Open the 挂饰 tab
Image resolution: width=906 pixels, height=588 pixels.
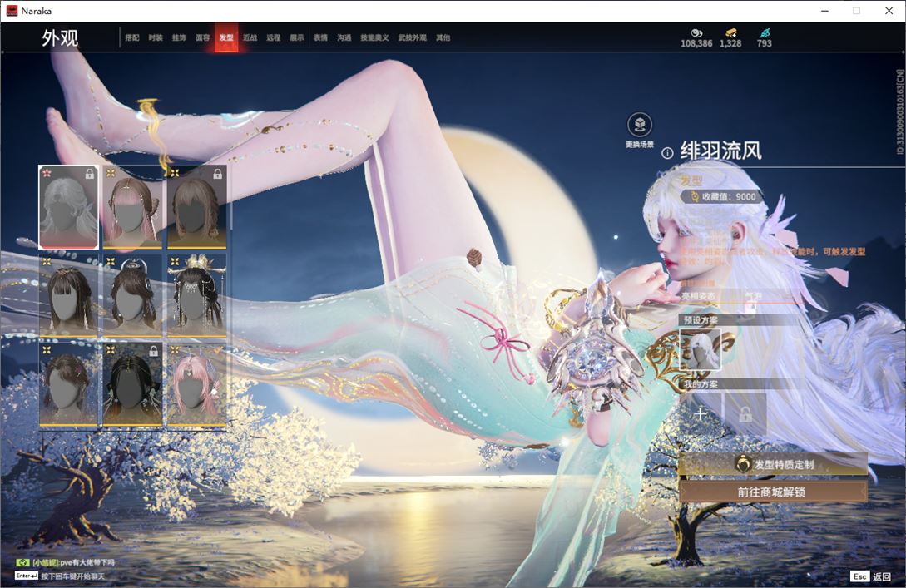[179, 37]
